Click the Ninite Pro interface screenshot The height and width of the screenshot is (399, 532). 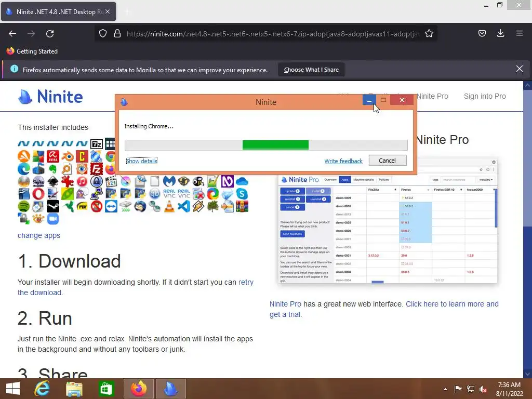pyautogui.click(x=388, y=229)
